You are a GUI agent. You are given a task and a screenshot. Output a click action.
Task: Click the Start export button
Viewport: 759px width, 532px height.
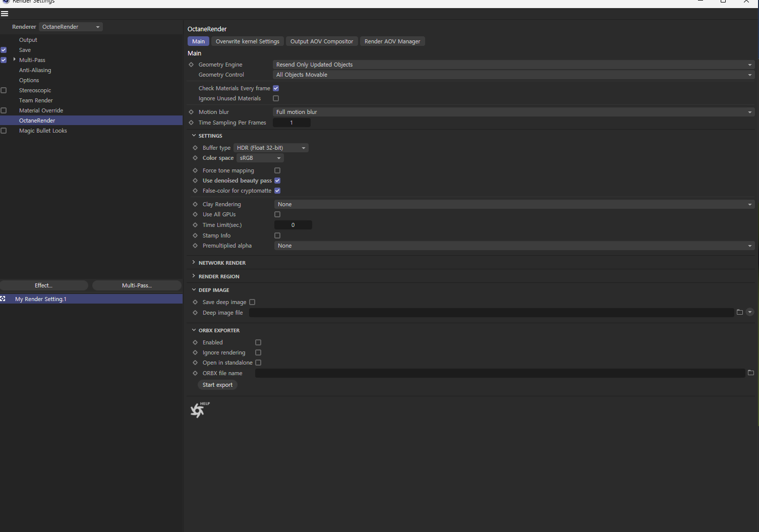(217, 385)
